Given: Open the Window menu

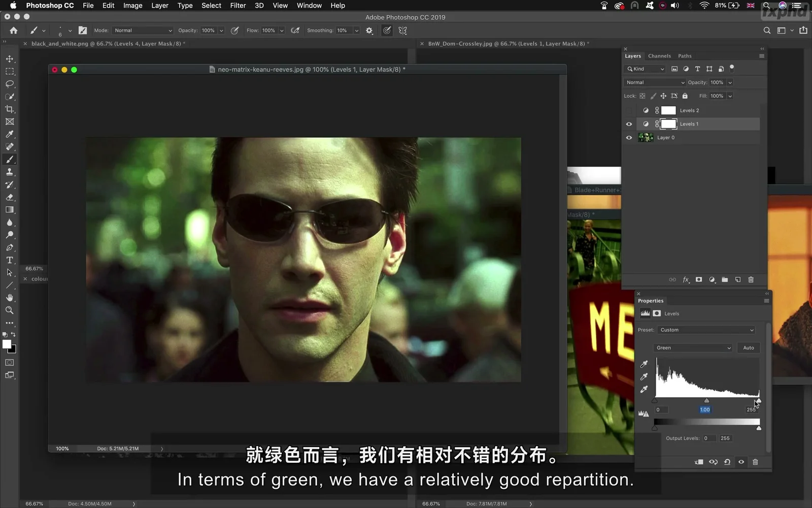Looking at the screenshot, I should (309, 6).
